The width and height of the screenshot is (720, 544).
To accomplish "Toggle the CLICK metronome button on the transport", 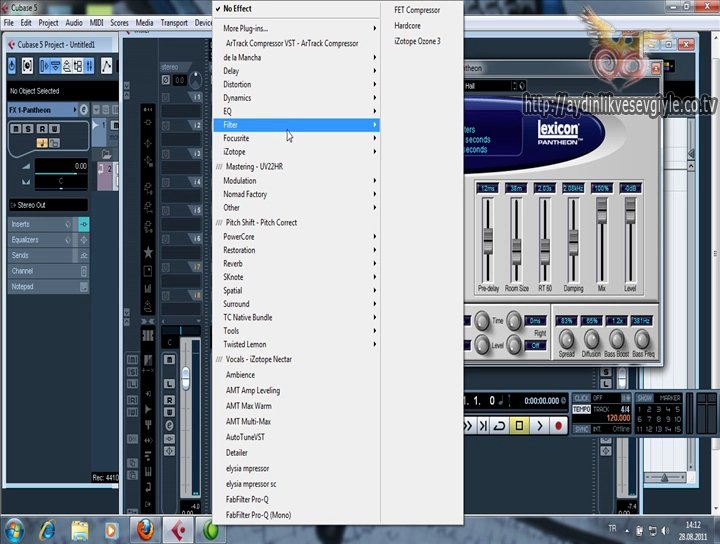I will (x=581, y=398).
